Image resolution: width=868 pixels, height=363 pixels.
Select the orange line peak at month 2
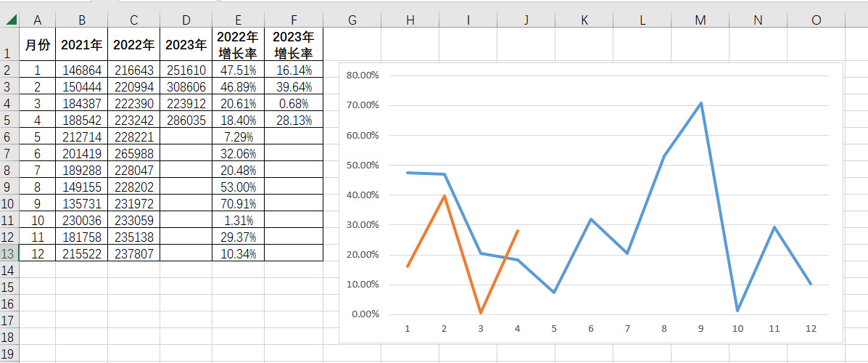pos(444,196)
